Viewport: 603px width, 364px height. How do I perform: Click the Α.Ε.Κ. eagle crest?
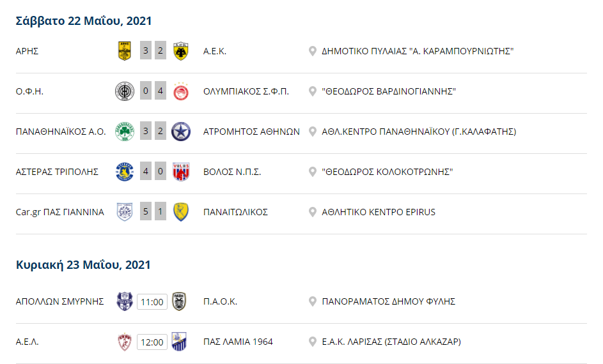click(x=181, y=51)
